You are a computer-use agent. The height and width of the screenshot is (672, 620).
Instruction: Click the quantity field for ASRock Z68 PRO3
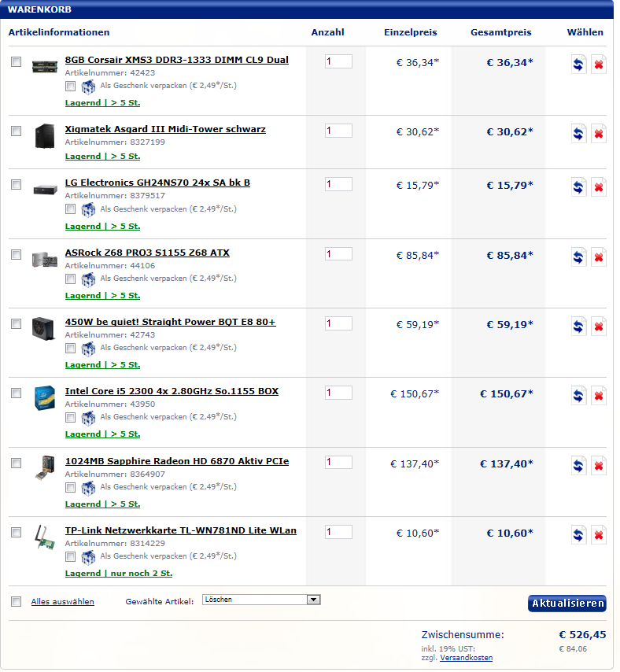click(338, 253)
